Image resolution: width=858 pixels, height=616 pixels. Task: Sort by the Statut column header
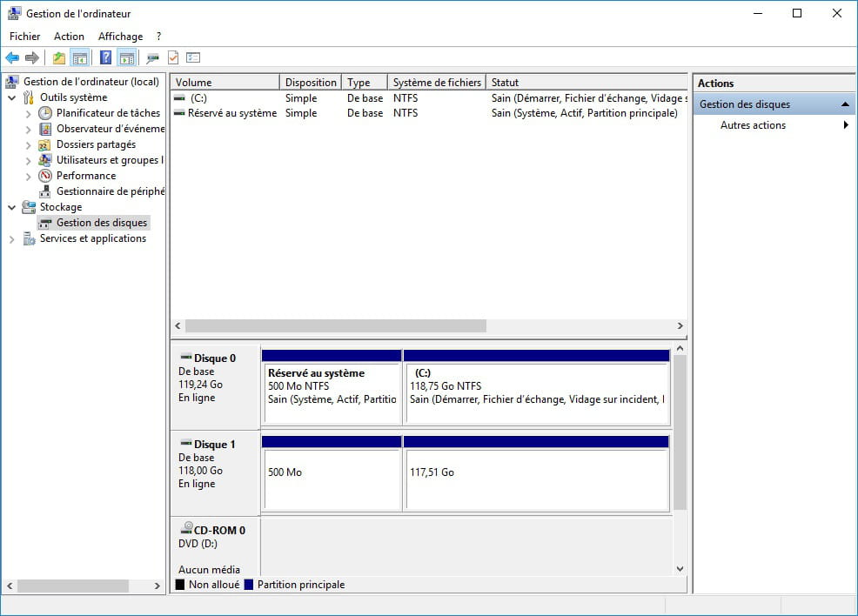[x=587, y=82]
